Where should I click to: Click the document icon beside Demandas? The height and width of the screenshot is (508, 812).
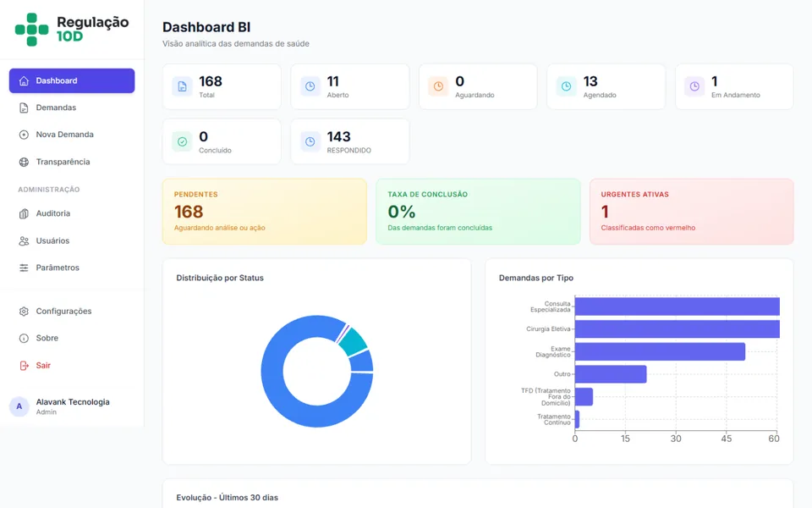click(x=24, y=108)
